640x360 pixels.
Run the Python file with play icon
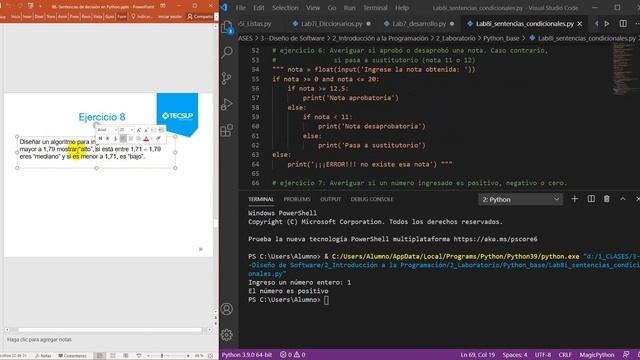pyautogui.click(x=607, y=24)
